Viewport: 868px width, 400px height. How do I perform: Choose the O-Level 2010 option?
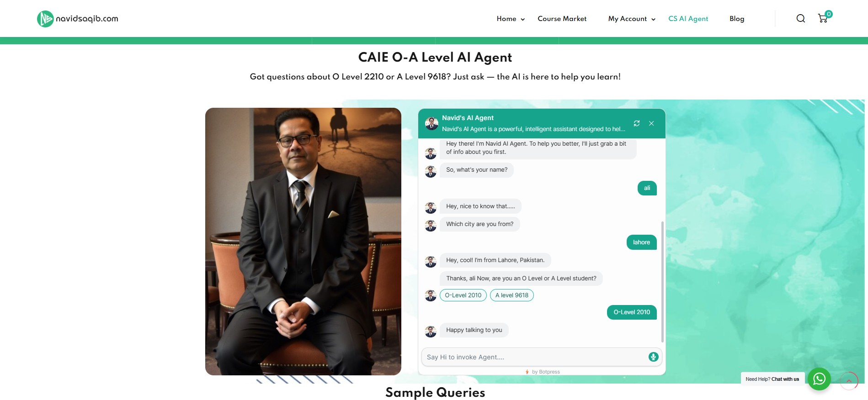coord(463,295)
